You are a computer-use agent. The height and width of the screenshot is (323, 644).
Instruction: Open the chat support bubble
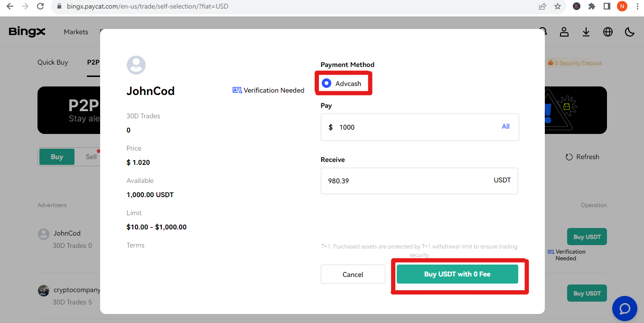[625, 308]
